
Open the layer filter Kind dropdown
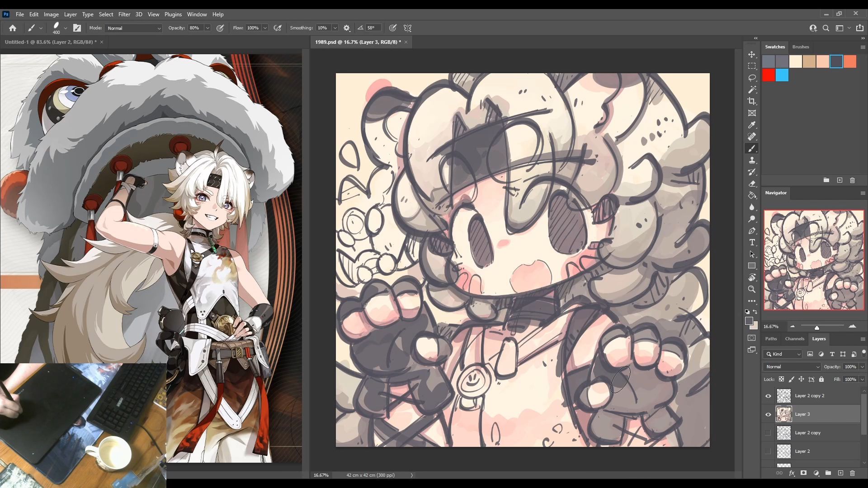pyautogui.click(x=783, y=354)
